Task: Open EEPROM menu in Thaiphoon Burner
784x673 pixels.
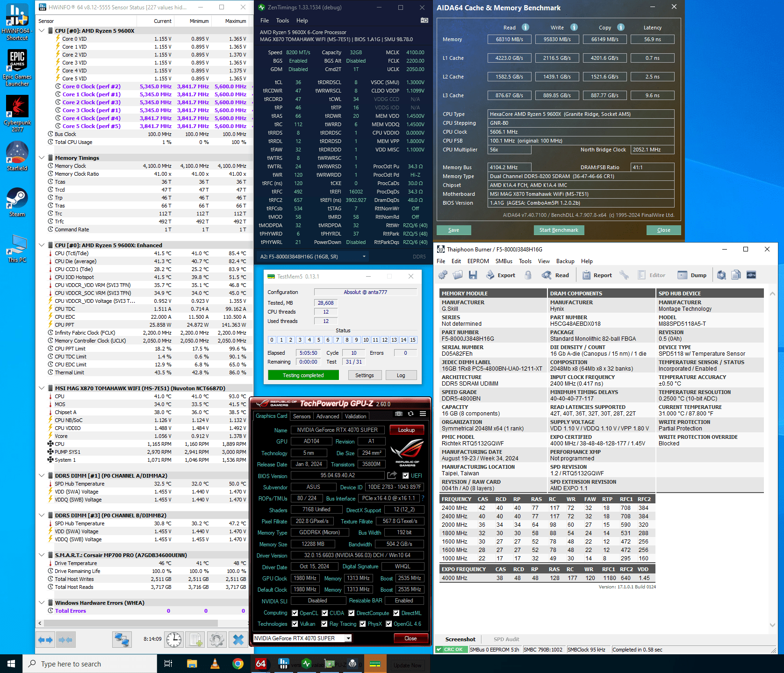Action: tap(478, 261)
